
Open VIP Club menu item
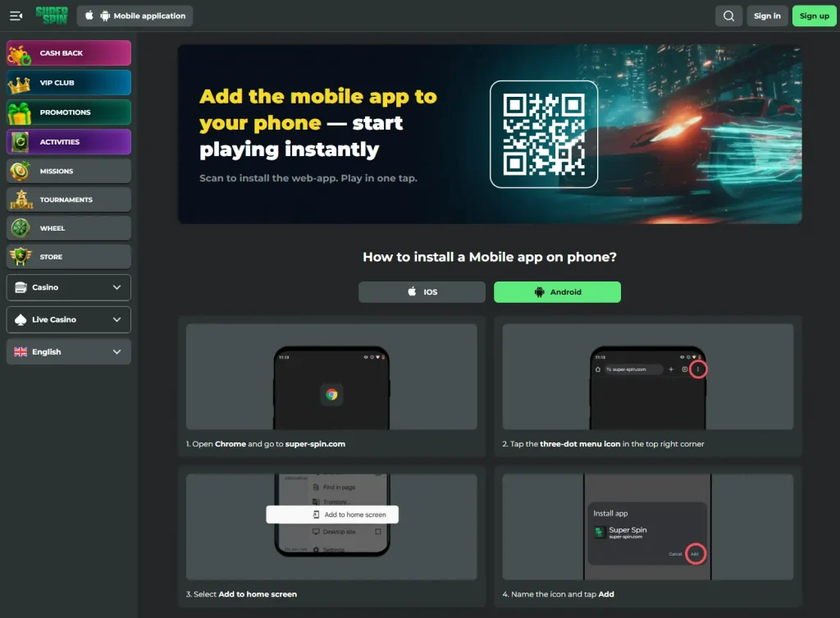point(69,83)
